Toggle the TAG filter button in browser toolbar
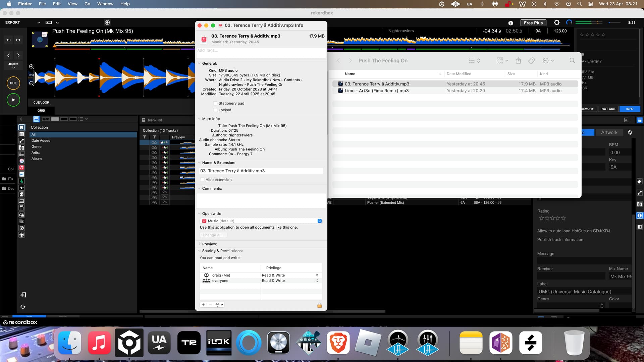 tap(46, 119)
